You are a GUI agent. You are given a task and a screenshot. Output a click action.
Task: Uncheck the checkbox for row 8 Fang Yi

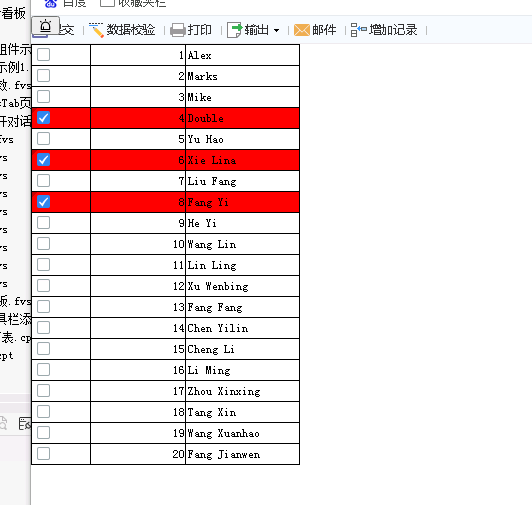pyautogui.click(x=43, y=202)
